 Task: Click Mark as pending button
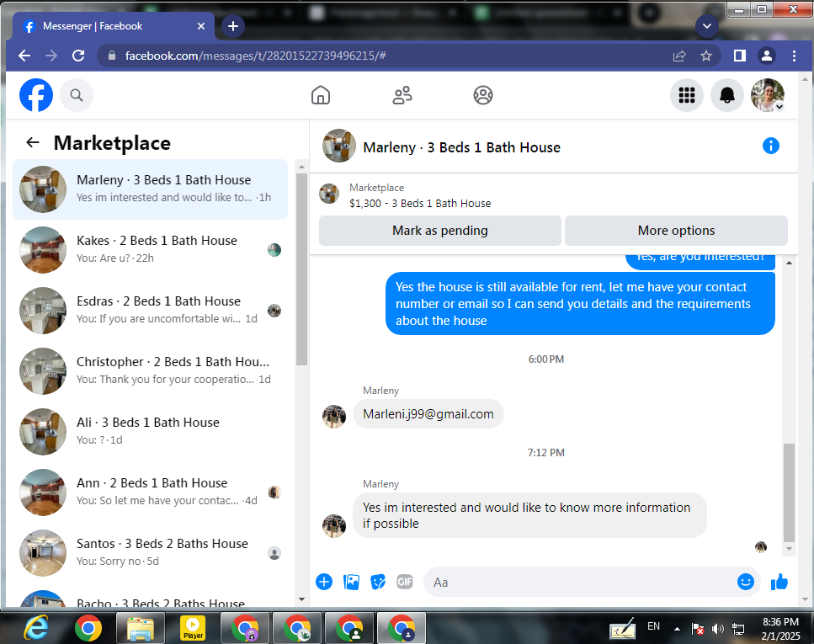click(x=439, y=231)
